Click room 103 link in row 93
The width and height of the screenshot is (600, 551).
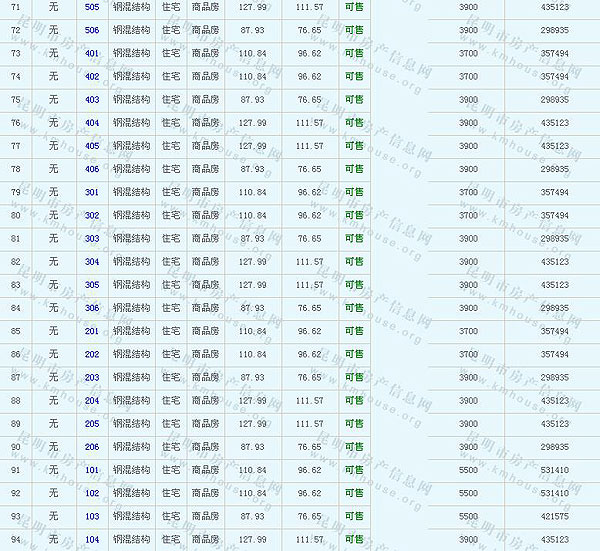point(92,517)
